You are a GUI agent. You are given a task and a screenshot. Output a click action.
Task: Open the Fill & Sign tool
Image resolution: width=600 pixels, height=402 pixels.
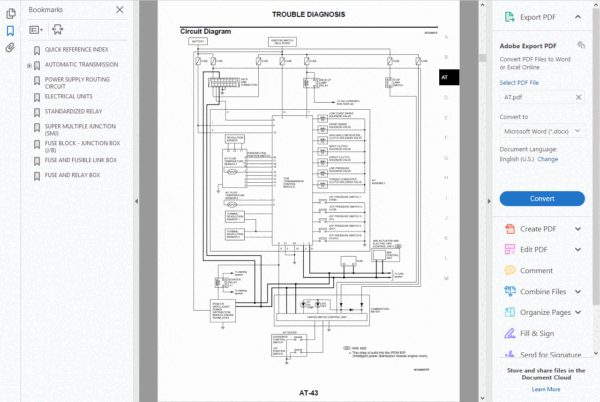529,334
